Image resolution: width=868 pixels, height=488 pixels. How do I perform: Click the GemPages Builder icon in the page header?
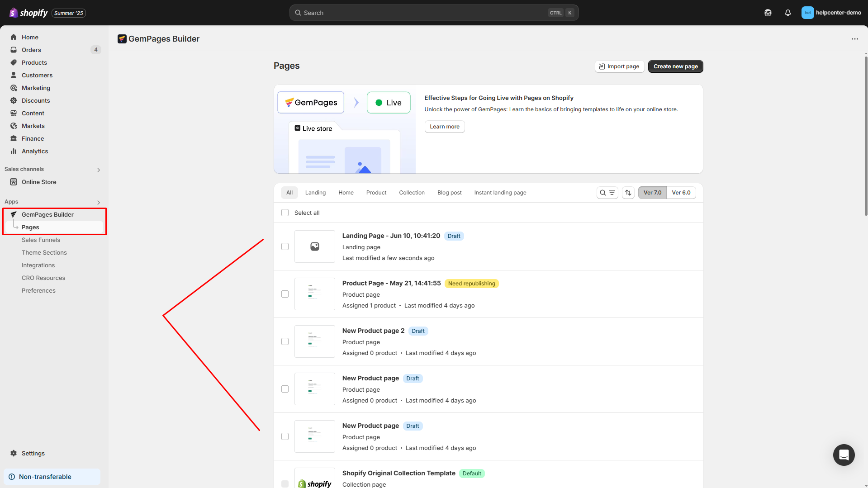[122, 39]
